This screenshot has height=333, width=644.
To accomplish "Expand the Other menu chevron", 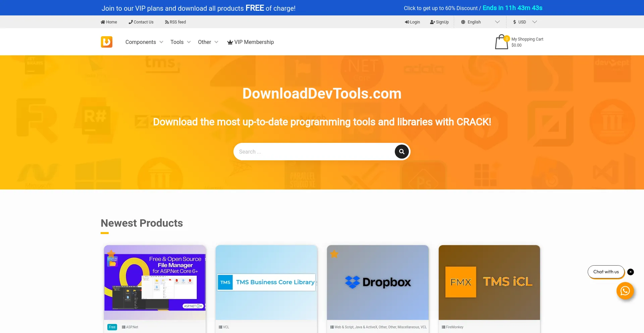I will coord(216,42).
